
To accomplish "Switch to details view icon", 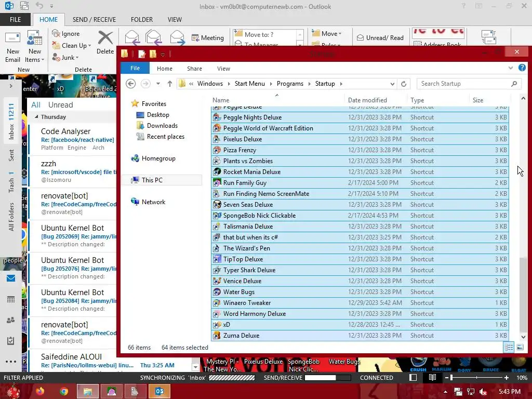I will coord(509,347).
